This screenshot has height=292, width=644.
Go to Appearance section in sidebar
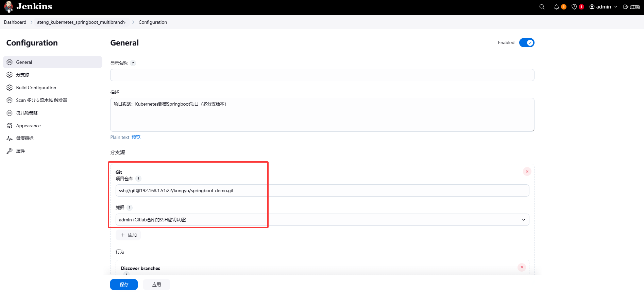click(x=28, y=126)
